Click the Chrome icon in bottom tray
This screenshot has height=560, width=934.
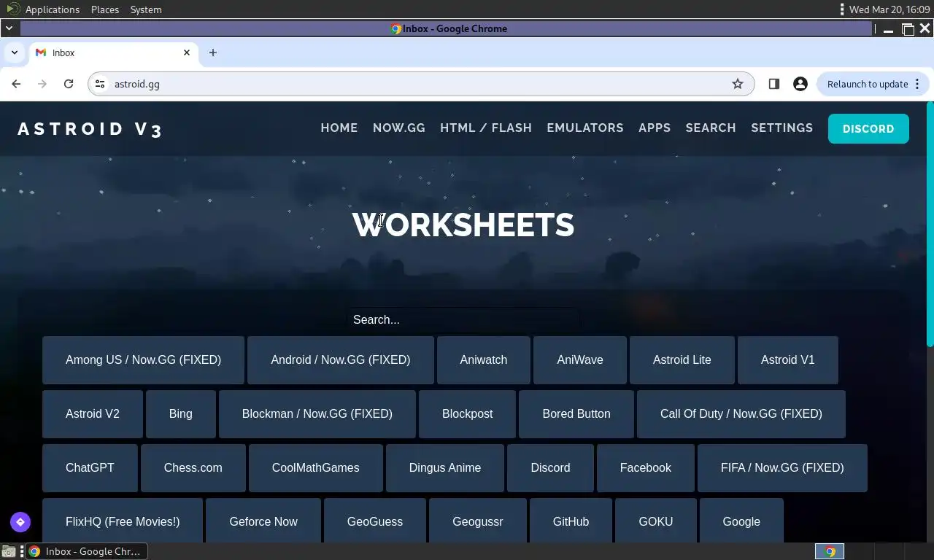click(829, 551)
